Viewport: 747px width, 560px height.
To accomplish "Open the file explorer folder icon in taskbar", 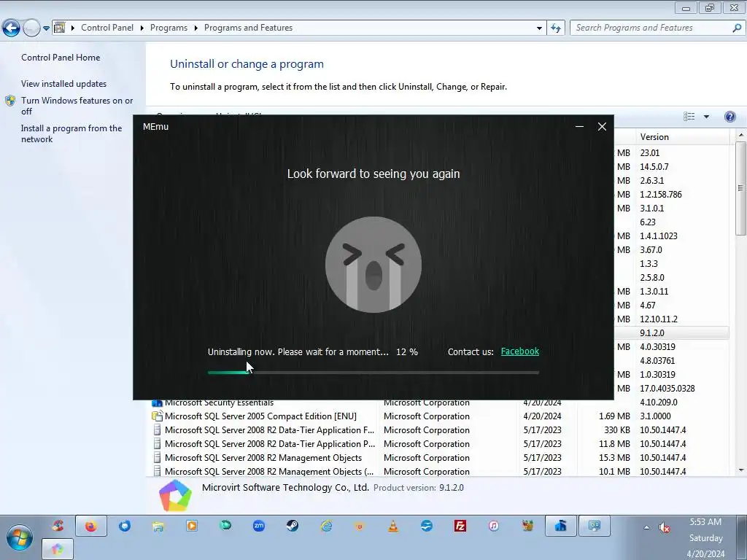I will (158, 526).
